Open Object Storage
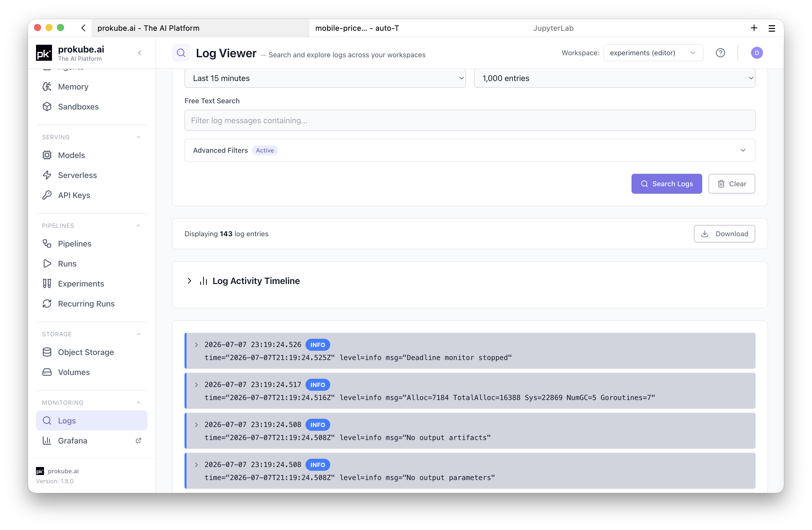Image resolution: width=812 pixels, height=530 pixels. click(91, 352)
